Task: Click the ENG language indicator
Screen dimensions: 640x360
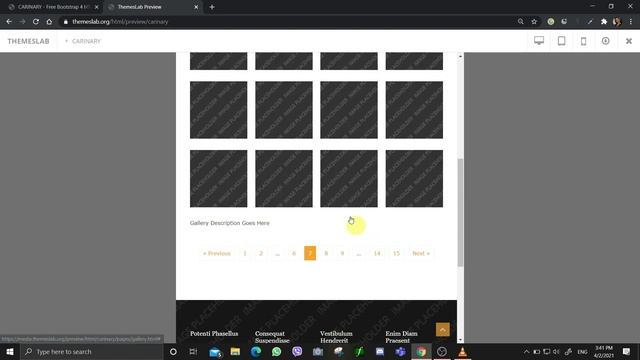Action: click(582, 351)
